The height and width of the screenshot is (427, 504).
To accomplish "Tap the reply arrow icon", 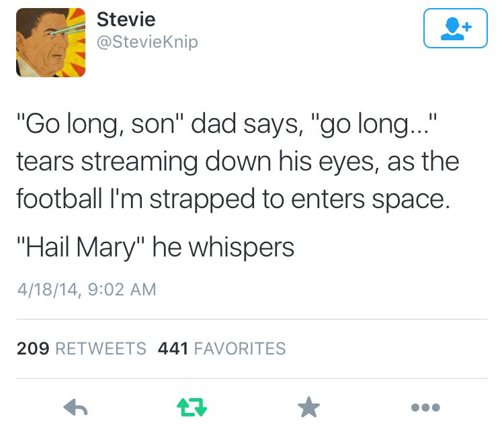I will tap(77, 407).
